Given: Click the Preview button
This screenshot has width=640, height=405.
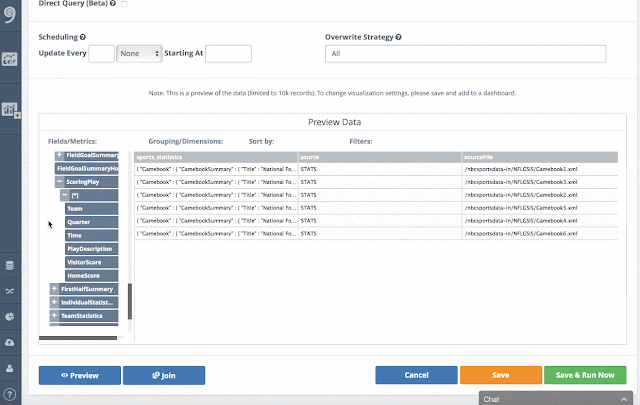Looking at the screenshot, I should 80,375.
